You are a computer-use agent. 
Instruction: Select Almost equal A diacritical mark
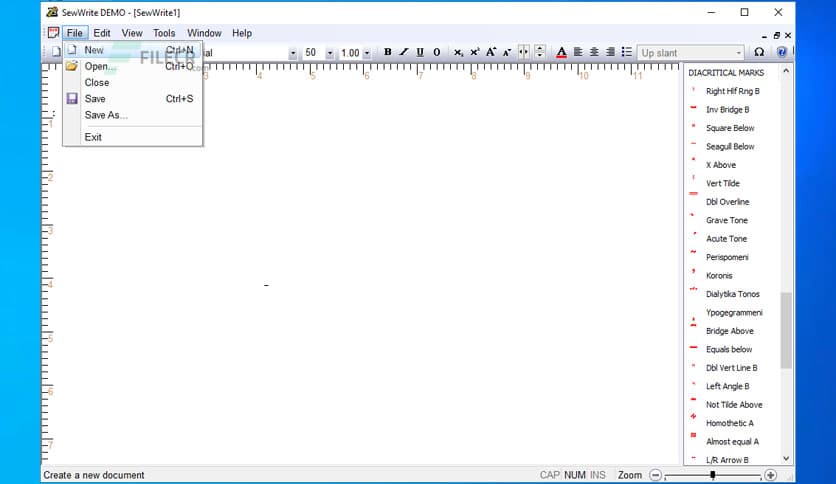[x=732, y=442]
